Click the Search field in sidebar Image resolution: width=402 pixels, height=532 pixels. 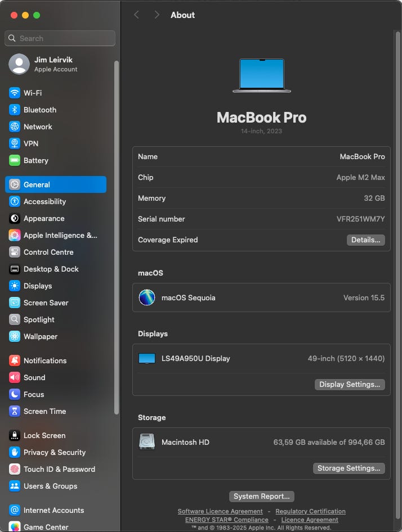click(60, 38)
